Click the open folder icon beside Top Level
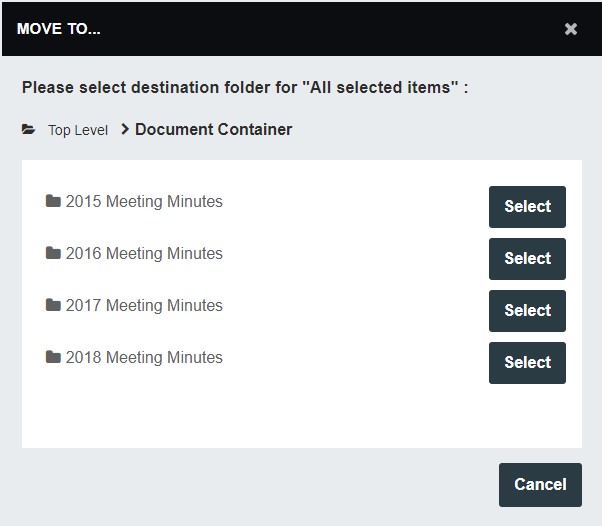Viewport: 602px width, 526px height. (29, 130)
